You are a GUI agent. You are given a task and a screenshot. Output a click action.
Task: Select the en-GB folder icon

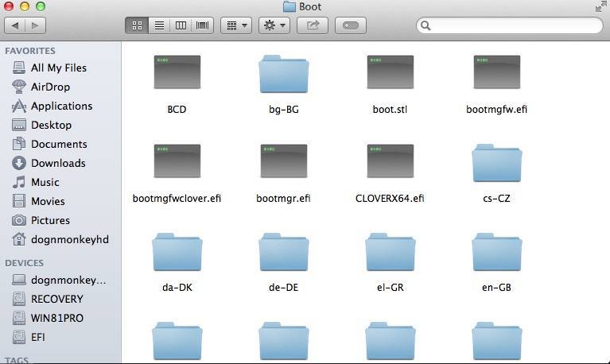point(496,253)
